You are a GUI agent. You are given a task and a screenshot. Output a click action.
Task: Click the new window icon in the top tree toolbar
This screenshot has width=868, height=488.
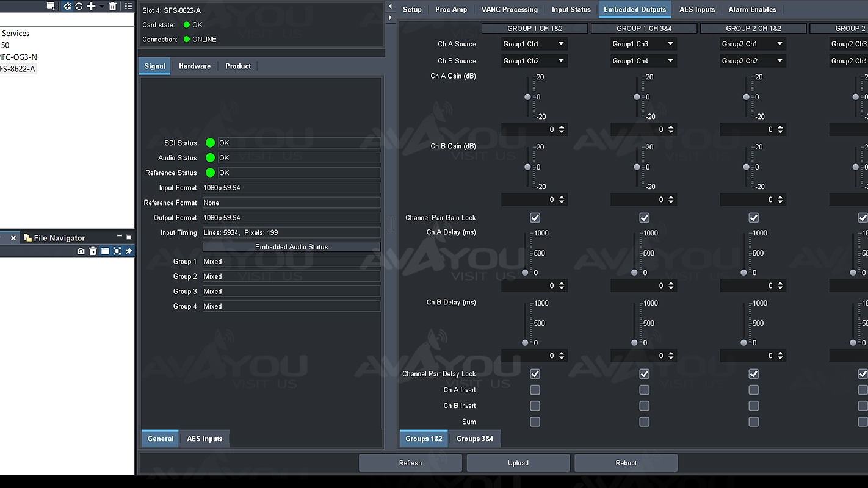tap(51, 6)
